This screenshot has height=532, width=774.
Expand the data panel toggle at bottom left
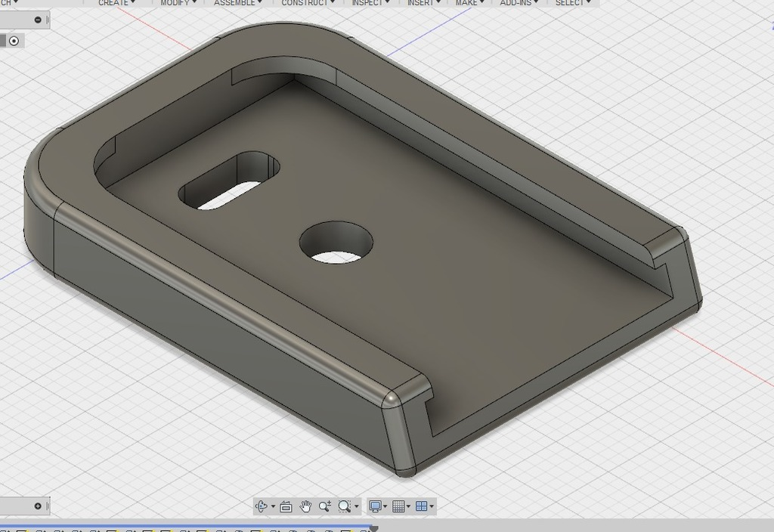[36, 506]
